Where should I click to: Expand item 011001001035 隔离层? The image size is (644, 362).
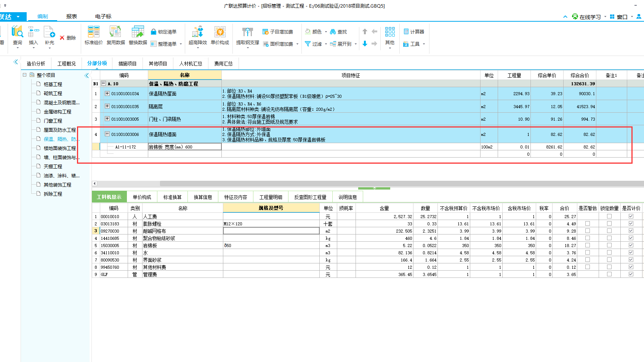pyautogui.click(x=107, y=106)
